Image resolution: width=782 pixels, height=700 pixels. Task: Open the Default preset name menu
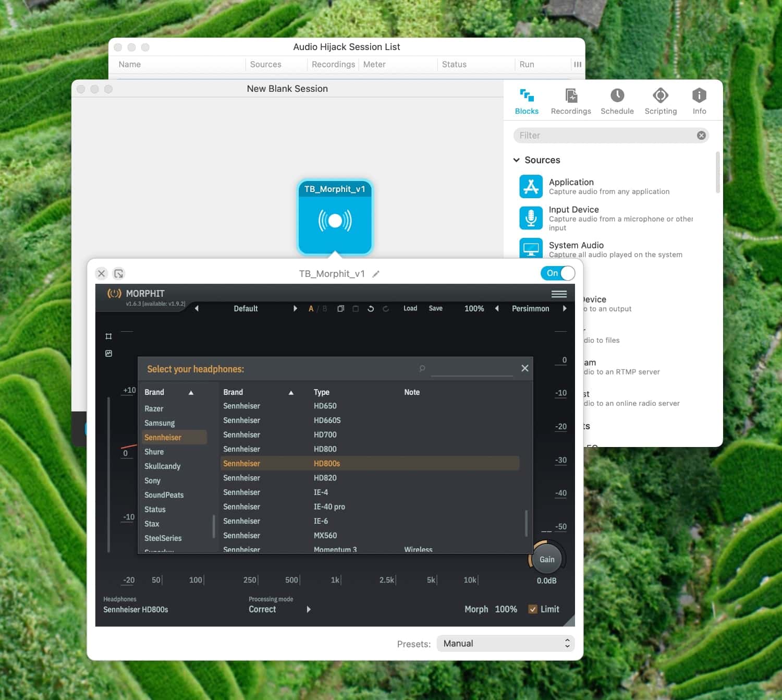pyautogui.click(x=246, y=309)
